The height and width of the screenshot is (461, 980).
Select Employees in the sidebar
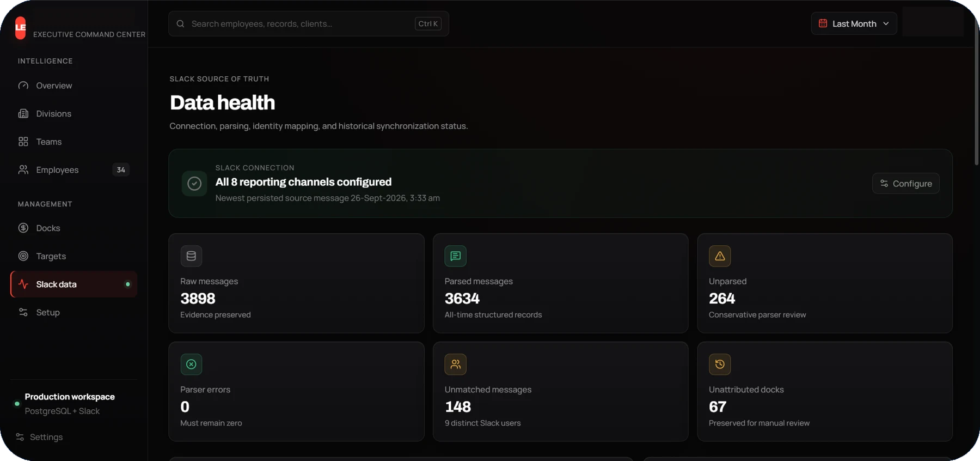tap(73, 170)
